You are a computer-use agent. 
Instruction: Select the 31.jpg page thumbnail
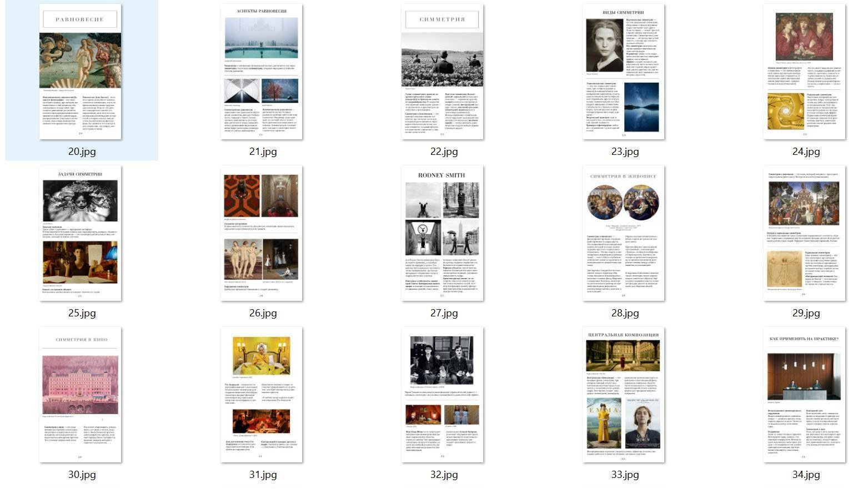click(262, 395)
